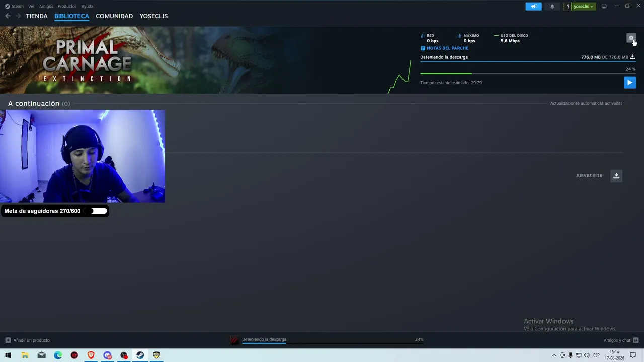Screen dimensions: 644x362
Task: Open the taskbar clock and date
Action: (614, 355)
